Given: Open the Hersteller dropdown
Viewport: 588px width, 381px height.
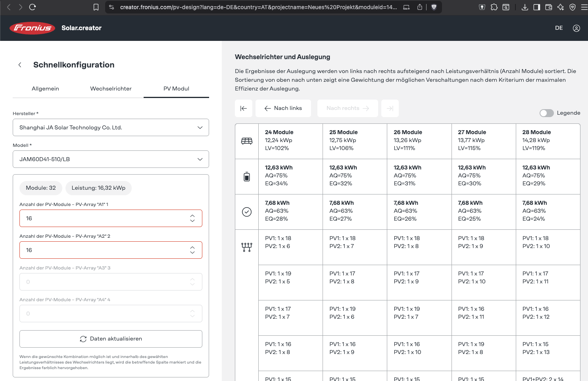Looking at the screenshot, I should tap(111, 127).
